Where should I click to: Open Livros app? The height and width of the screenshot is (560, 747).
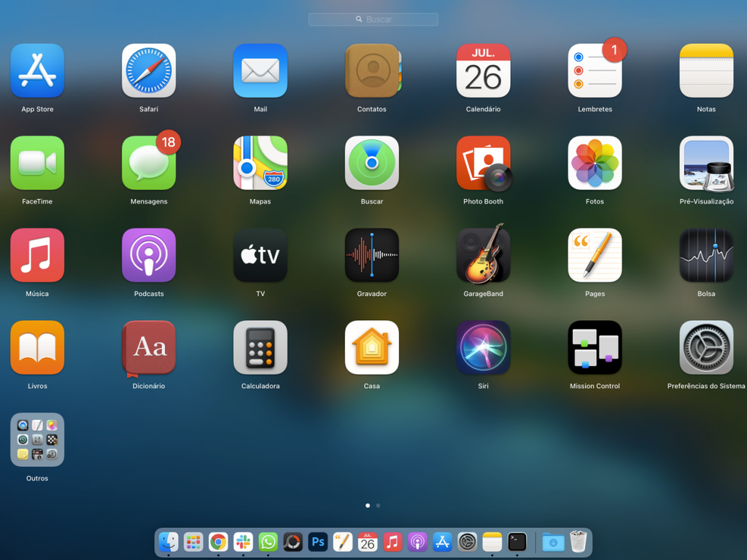(x=37, y=348)
